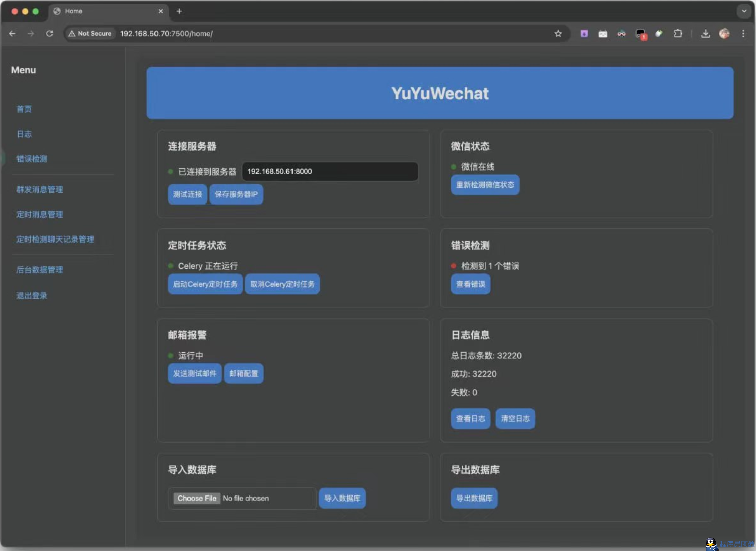Open the Chrome three-dot menu

(x=743, y=34)
